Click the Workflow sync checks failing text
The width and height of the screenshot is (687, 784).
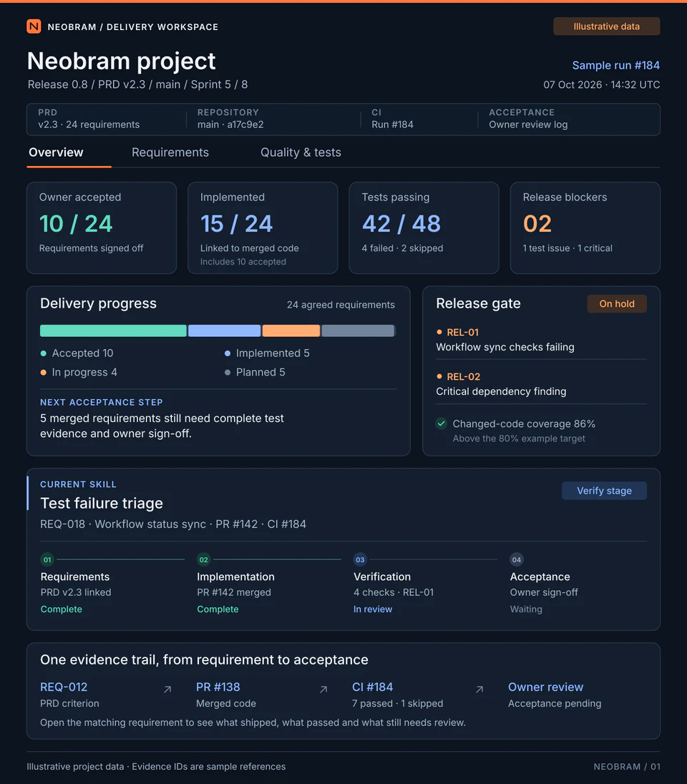(x=505, y=347)
